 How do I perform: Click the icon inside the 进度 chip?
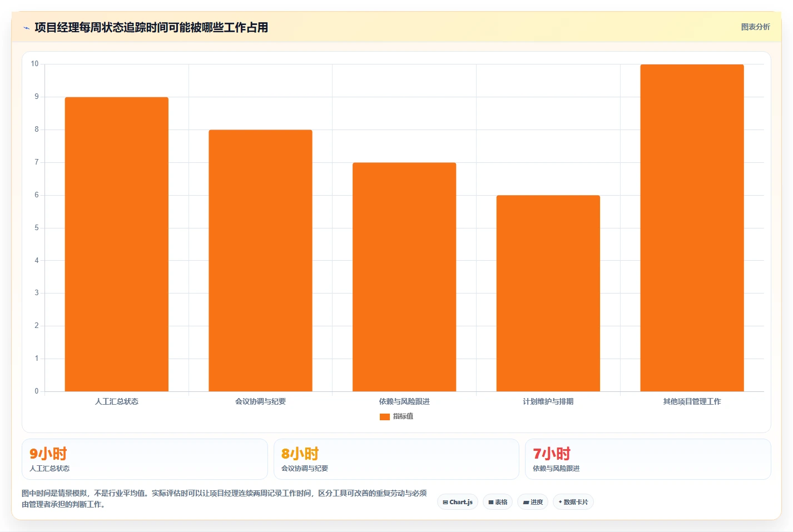click(x=526, y=502)
